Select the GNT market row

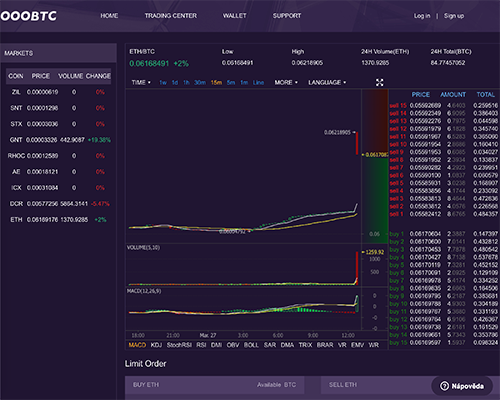(58, 140)
